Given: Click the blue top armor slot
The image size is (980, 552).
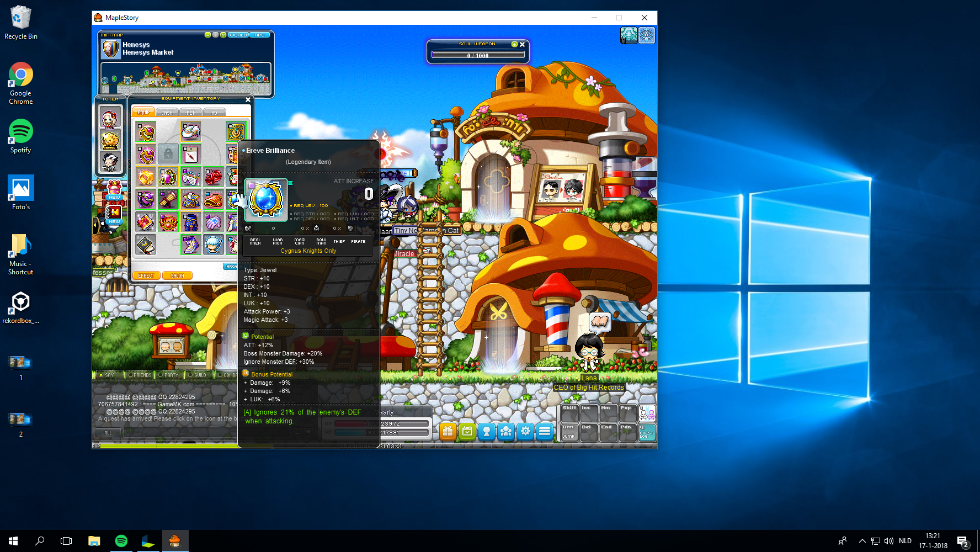Looking at the screenshot, I should pyautogui.click(x=191, y=199).
